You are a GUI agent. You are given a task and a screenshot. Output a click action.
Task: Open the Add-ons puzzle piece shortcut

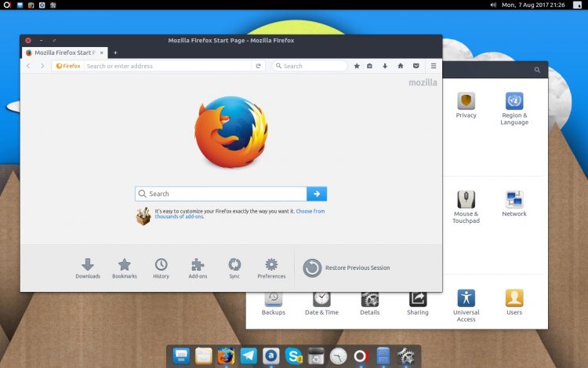pyautogui.click(x=198, y=267)
